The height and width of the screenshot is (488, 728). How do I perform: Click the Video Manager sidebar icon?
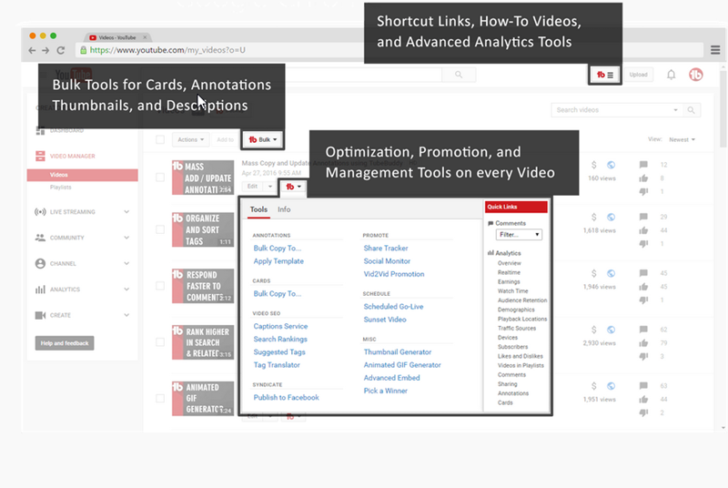point(40,156)
